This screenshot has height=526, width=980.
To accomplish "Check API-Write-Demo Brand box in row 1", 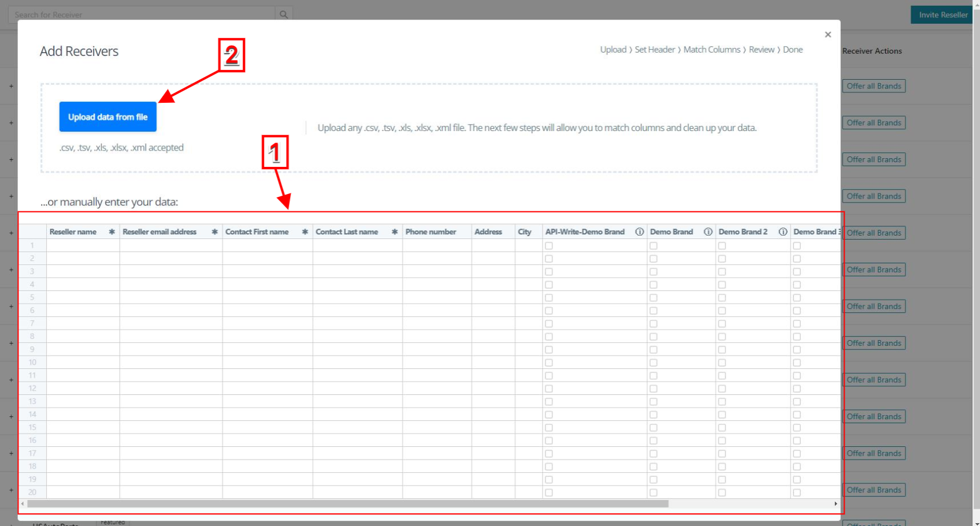I will pyautogui.click(x=549, y=246).
